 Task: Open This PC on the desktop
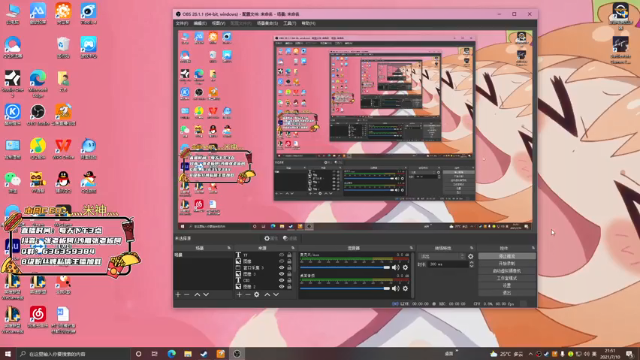pyautogui.click(x=12, y=14)
